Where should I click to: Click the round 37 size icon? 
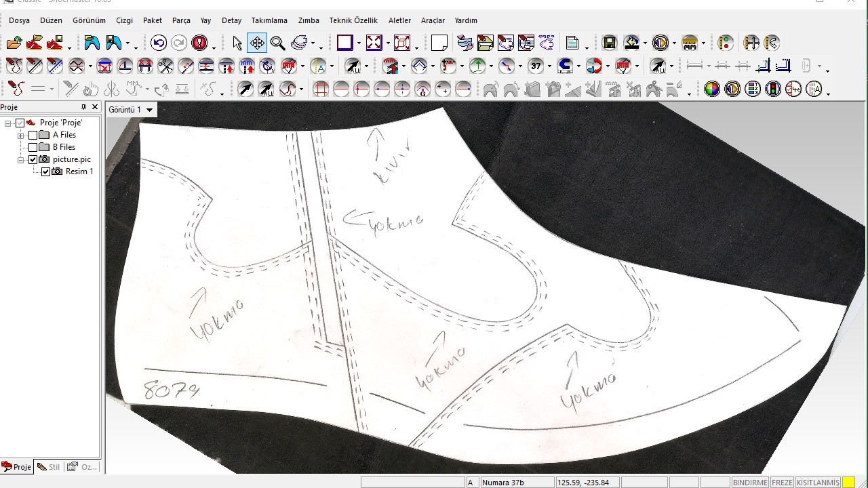click(536, 66)
